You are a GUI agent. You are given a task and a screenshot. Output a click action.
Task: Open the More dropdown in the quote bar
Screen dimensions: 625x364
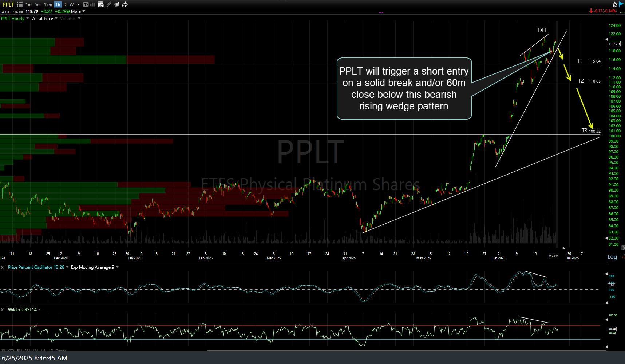pyautogui.click(x=78, y=11)
